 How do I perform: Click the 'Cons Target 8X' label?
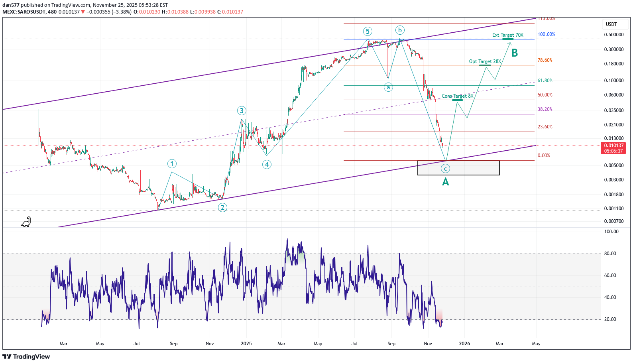click(x=457, y=96)
